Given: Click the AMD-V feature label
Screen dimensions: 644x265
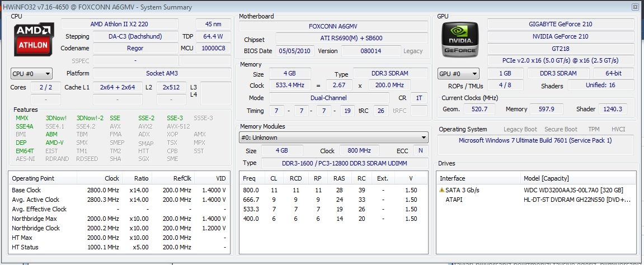Looking at the screenshot, I should click(55, 143).
